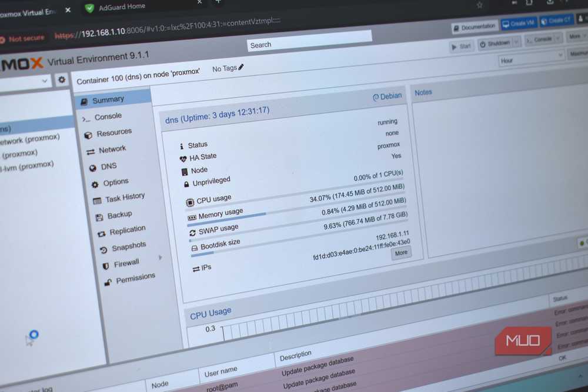588x392 pixels.
Task: Select the network (proxmox) tree item
Action: 30,139
